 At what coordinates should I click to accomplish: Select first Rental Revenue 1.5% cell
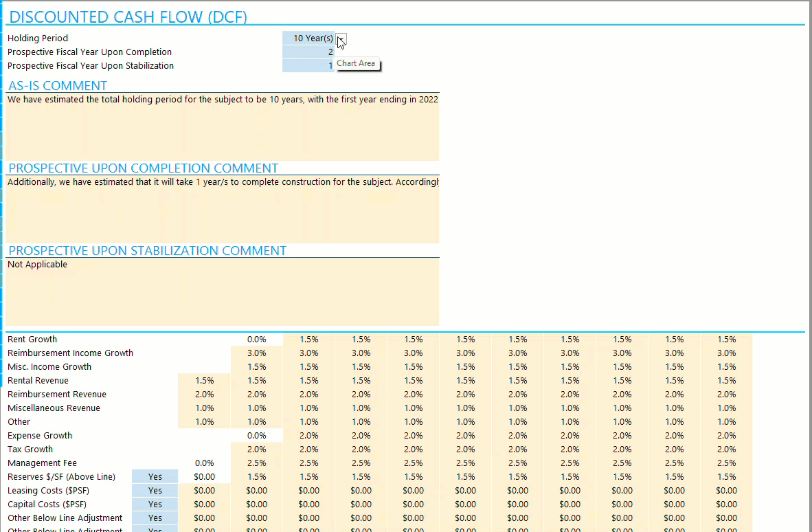coord(204,380)
